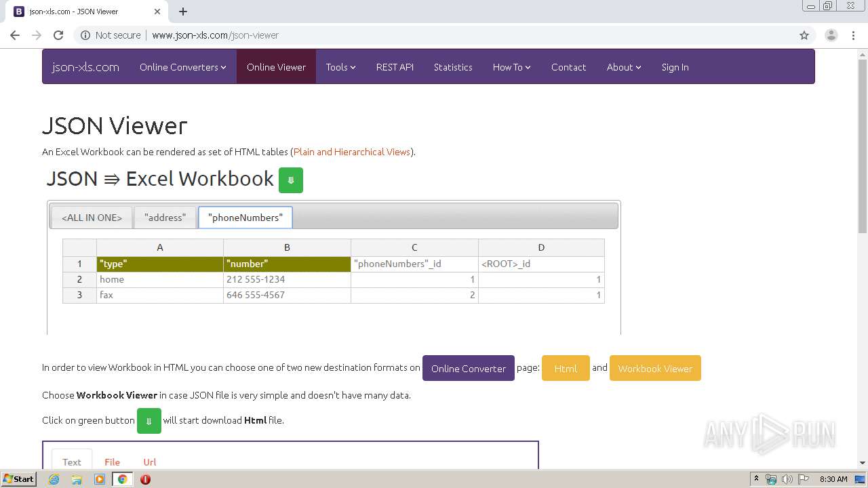
Task: Click the "phoneNumbers"_id cell
Action: click(x=414, y=264)
